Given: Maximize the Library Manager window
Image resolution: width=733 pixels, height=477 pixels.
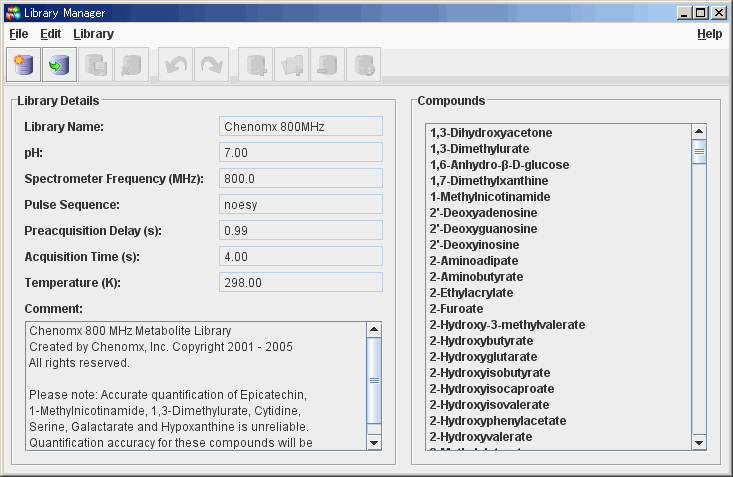Looking at the screenshot, I should coord(701,13).
